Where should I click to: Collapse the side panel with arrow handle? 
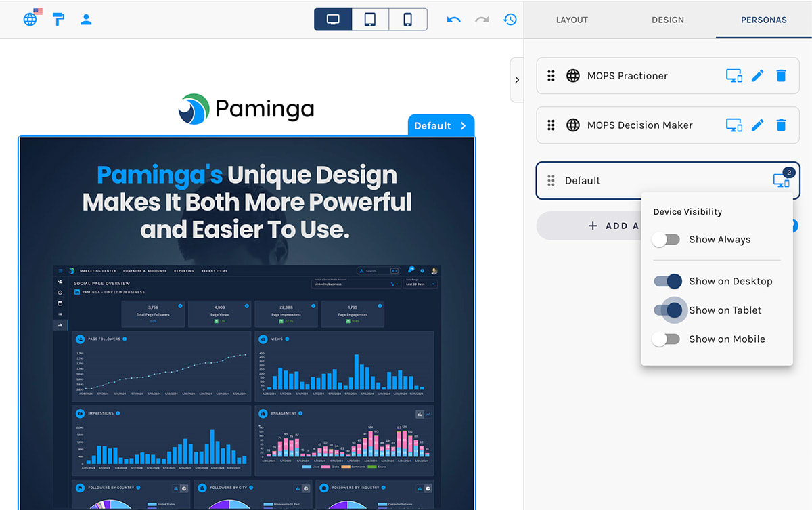(517, 80)
